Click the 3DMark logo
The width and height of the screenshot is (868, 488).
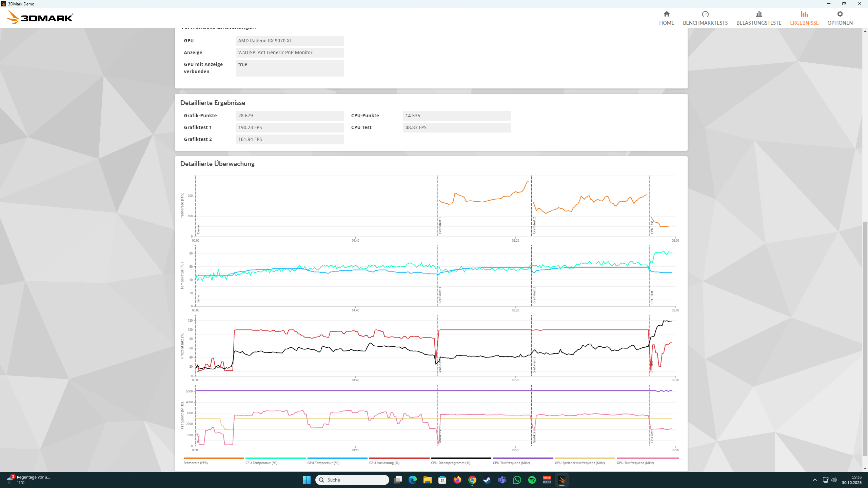[40, 17]
